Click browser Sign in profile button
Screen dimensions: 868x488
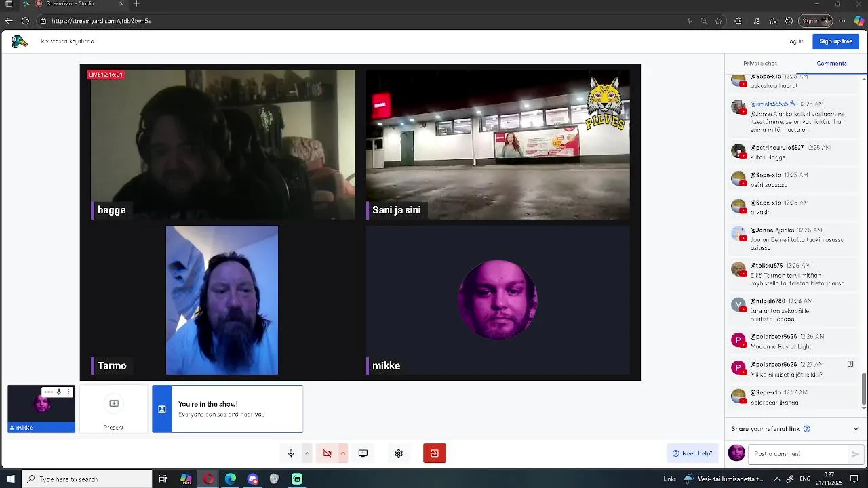click(816, 21)
